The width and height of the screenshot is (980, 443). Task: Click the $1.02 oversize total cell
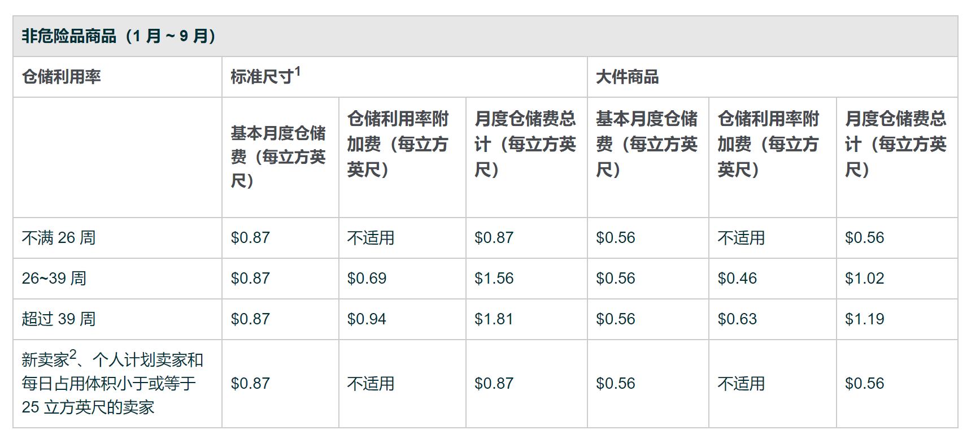[864, 279]
